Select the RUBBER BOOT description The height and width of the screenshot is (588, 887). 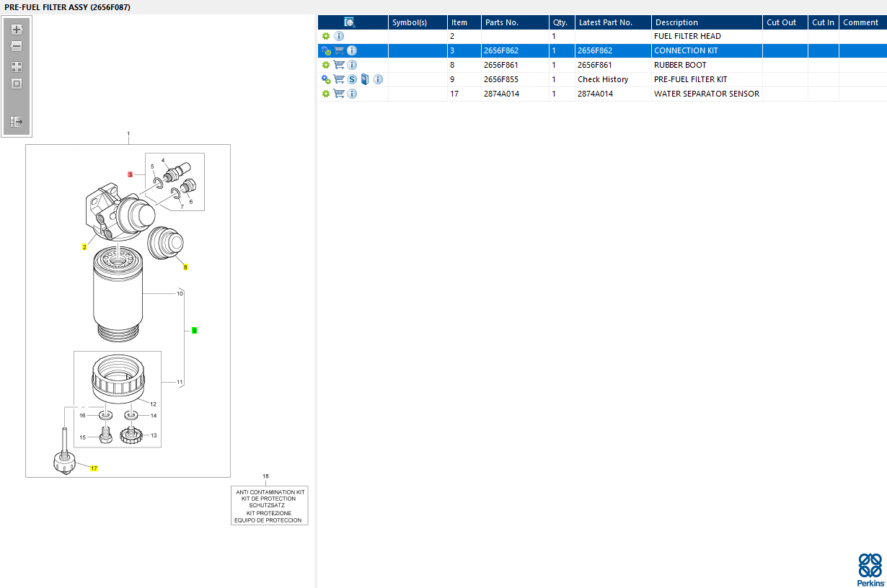pos(680,65)
